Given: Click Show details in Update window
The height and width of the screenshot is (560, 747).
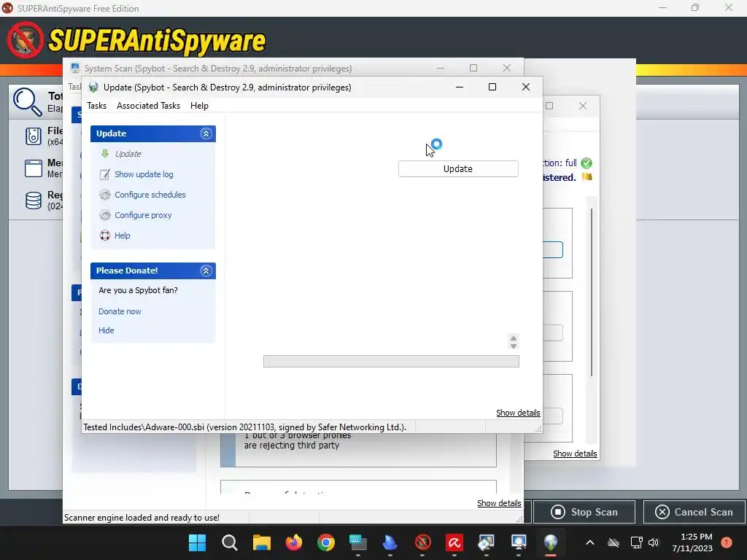Looking at the screenshot, I should 518,413.
